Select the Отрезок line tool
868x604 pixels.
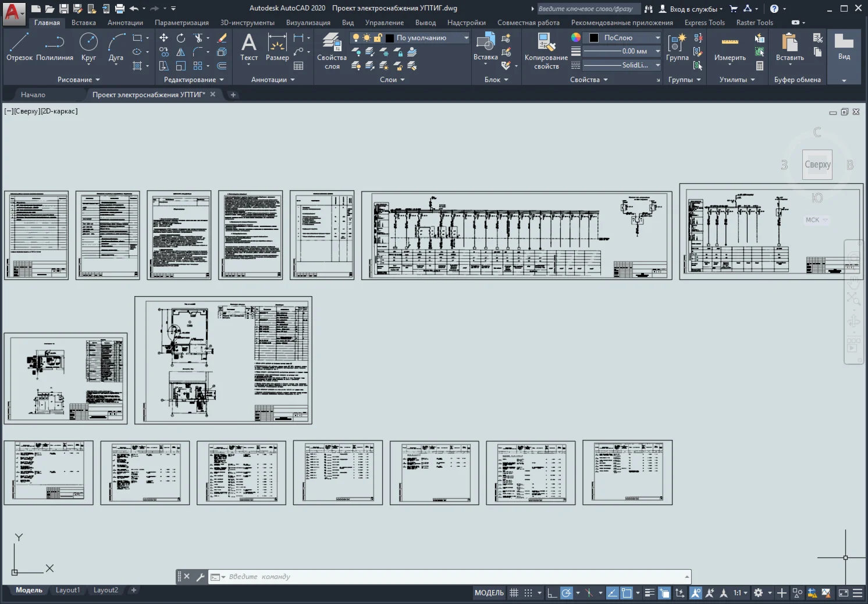[x=19, y=47]
